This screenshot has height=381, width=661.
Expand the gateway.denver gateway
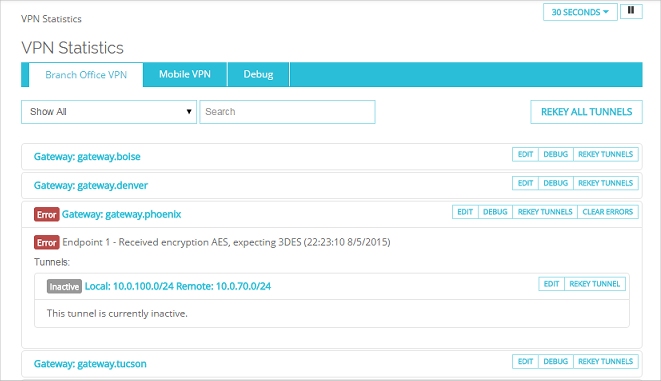[91, 185]
